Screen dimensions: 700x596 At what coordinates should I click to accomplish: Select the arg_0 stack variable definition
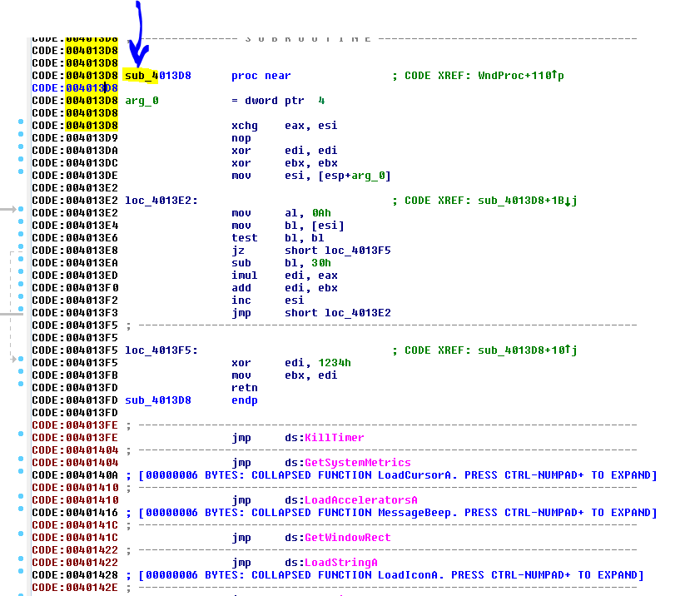click(141, 101)
